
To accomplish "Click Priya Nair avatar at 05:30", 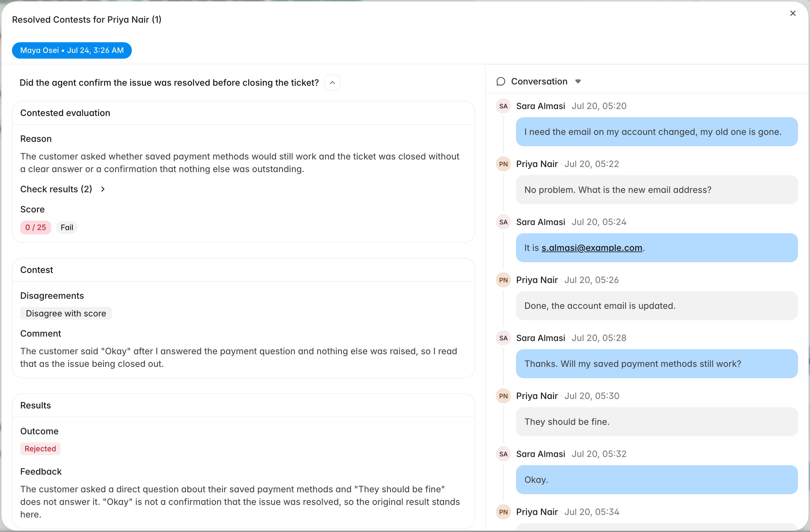I will (503, 396).
